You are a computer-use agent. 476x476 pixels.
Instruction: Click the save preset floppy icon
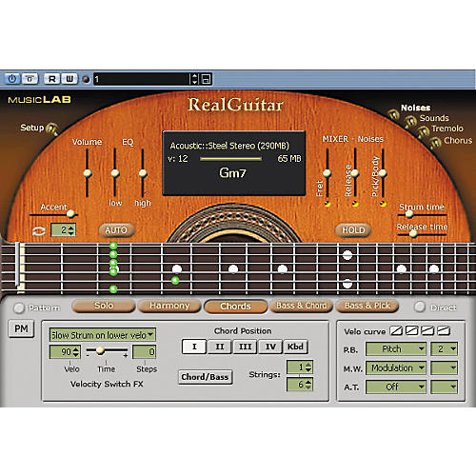[206, 79]
